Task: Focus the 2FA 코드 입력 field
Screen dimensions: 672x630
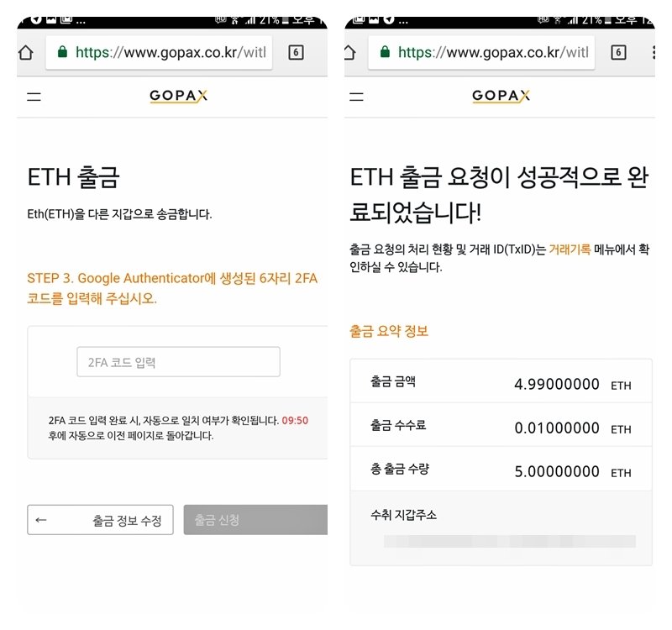Action: 178,362
